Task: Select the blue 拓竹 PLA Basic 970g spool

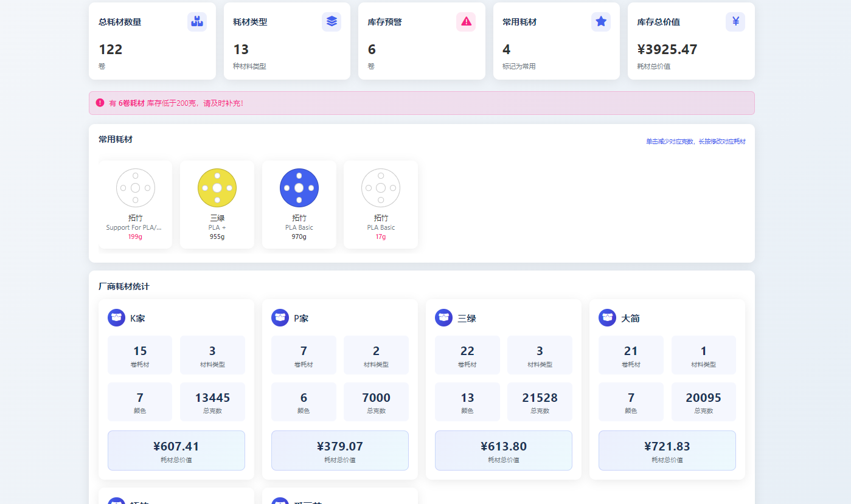Action: [x=299, y=188]
